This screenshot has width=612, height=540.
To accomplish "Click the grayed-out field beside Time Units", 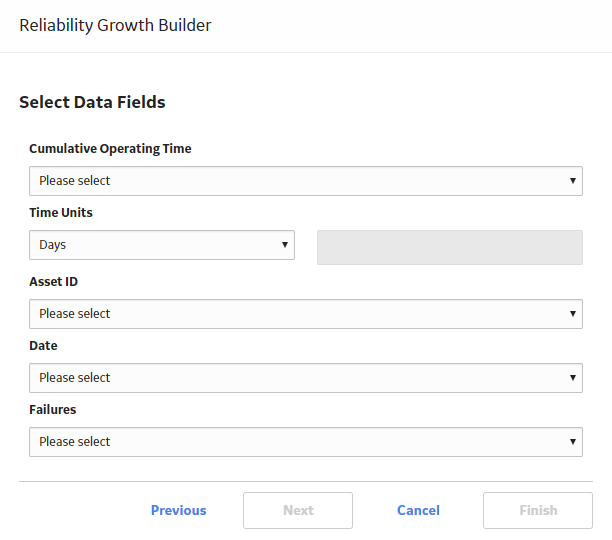I will point(450,247).
